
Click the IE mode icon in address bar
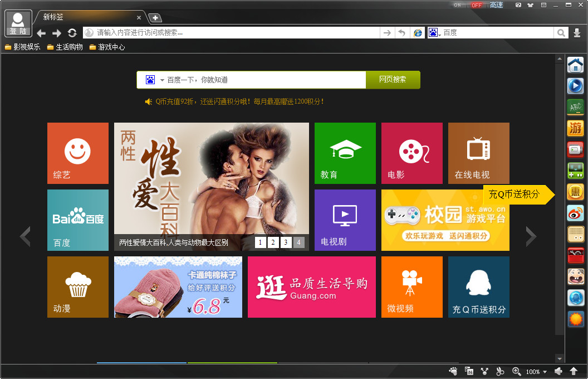(418, 33)
